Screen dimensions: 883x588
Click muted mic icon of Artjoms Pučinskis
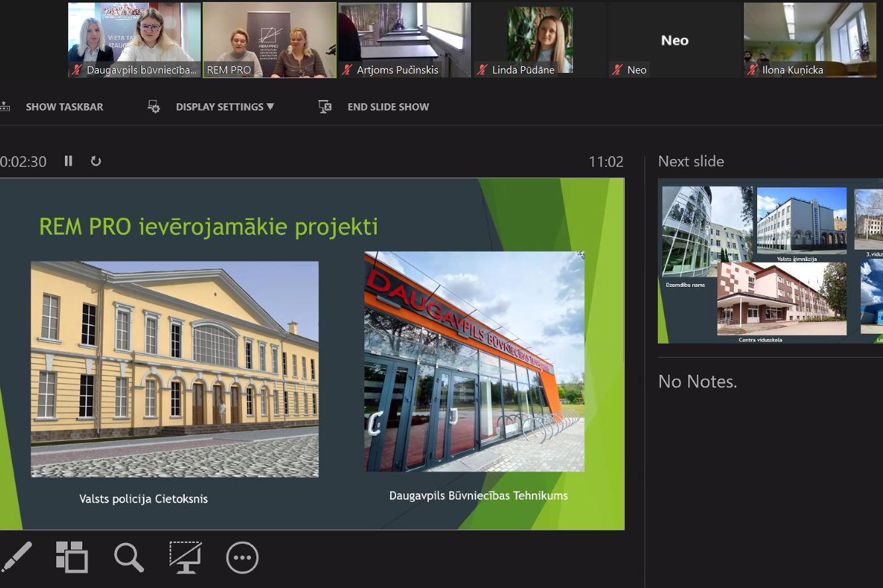[x=347, y=70]
